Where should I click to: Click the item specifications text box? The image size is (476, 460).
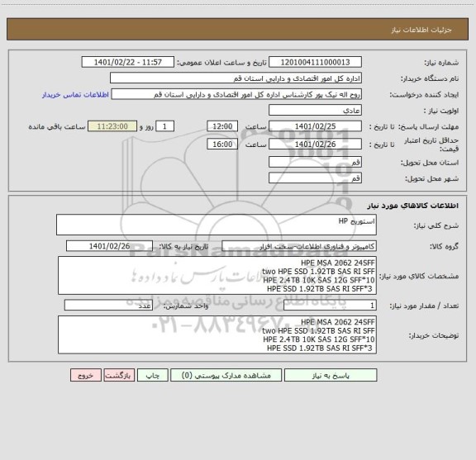pyautogui.click(x=217, y=276)
